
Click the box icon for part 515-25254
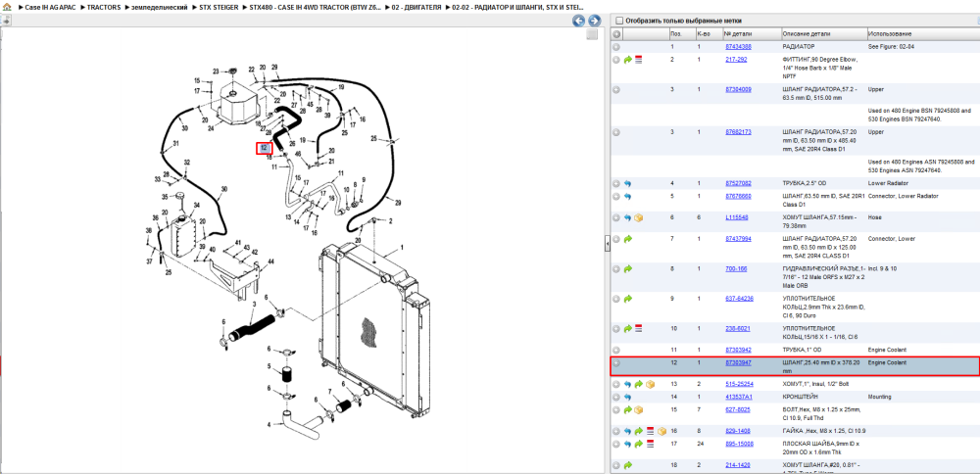pyautogui.click(x=650, y=384)
